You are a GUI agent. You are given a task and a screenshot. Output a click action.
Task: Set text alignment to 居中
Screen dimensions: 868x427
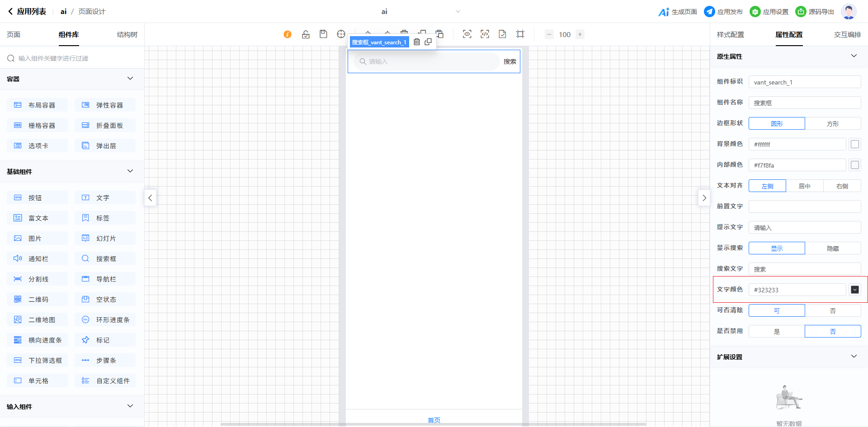point(804,186)
